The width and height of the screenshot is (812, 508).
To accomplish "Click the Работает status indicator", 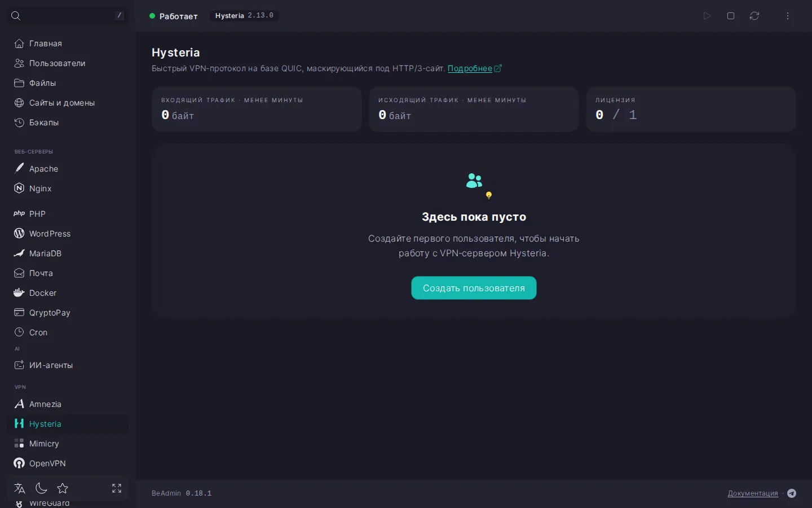I will coord(173,16).
